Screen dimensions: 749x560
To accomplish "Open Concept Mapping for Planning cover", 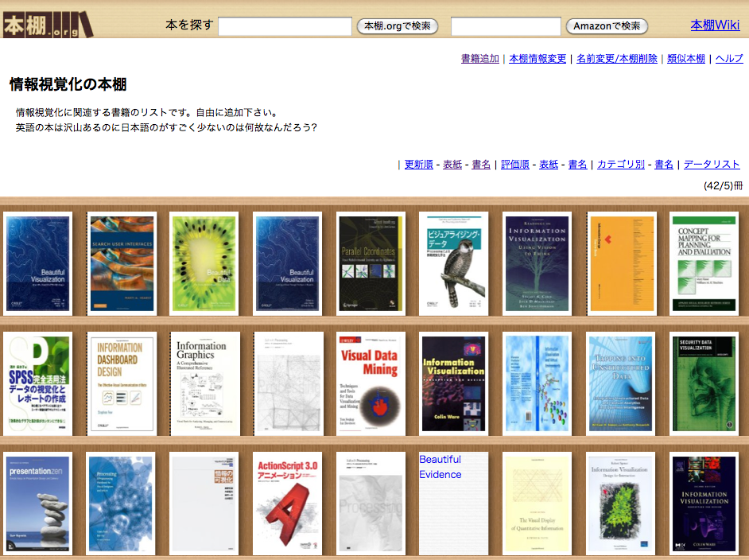I will pos(704,264).
